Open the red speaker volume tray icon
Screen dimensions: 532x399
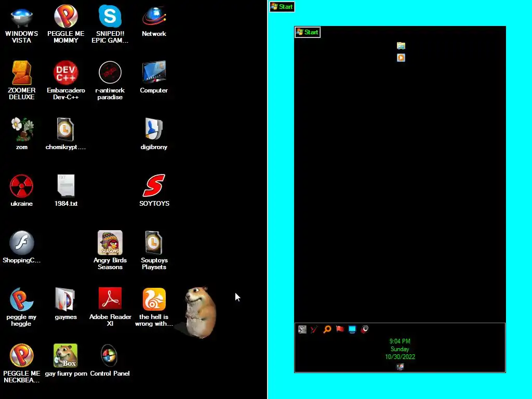click(365, 329)
